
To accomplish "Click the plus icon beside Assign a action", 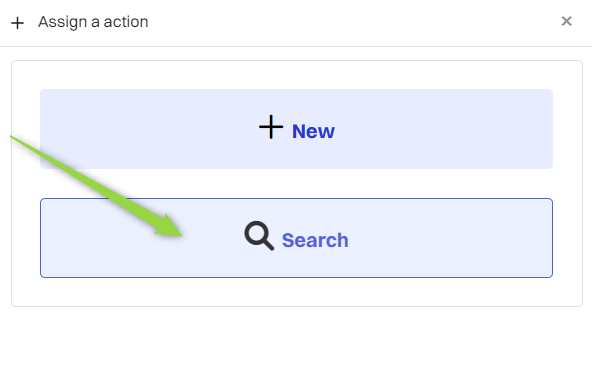I will 17,23.
